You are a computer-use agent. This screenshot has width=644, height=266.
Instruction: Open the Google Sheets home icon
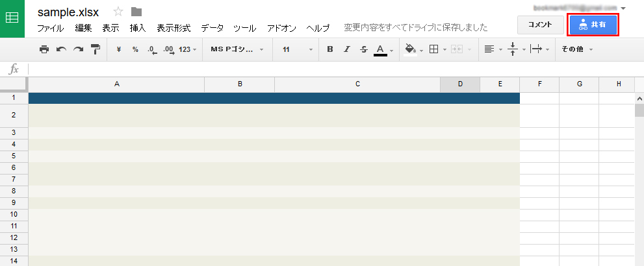pos(12,18)
